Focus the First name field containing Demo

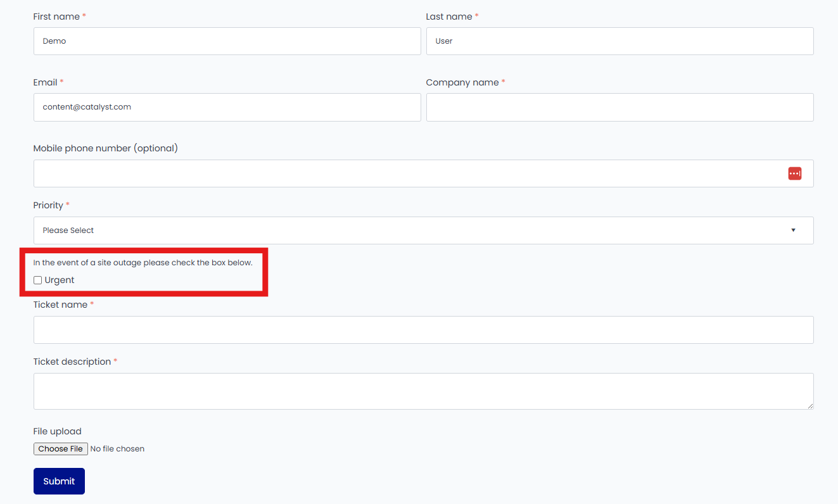pos(227,41)
